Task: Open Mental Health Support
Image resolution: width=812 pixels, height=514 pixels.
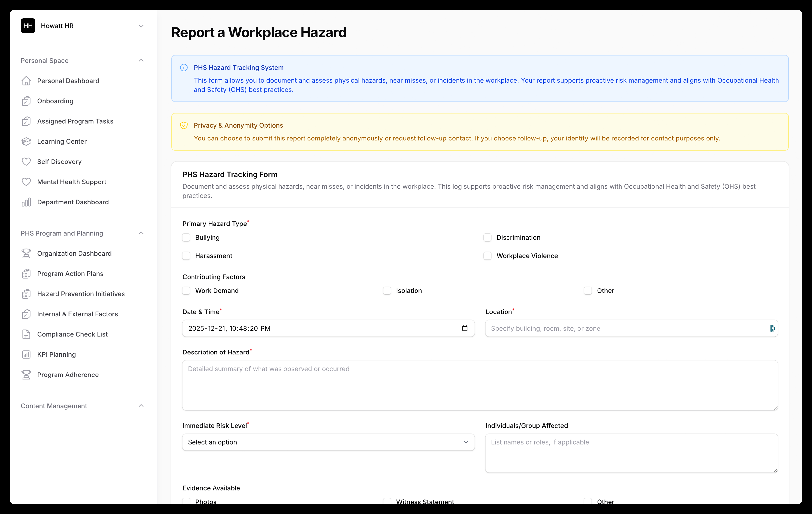Action: 72,182
